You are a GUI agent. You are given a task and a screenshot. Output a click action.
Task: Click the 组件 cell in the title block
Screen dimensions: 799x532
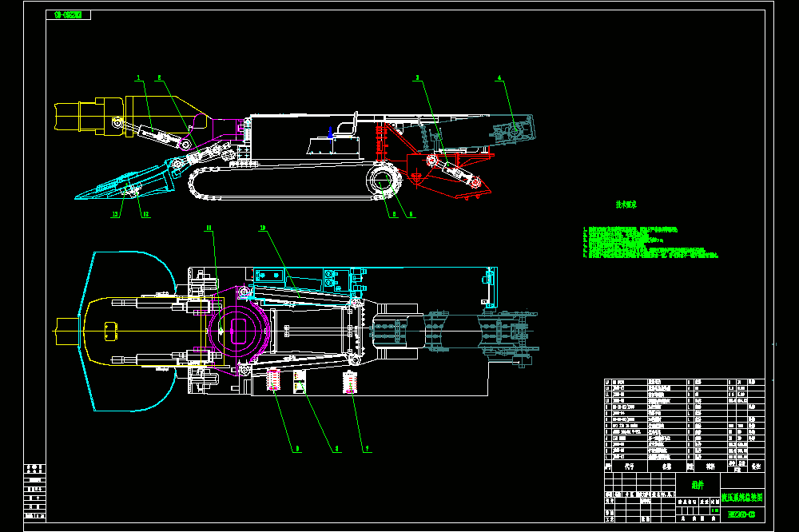[x=698, y=485]
